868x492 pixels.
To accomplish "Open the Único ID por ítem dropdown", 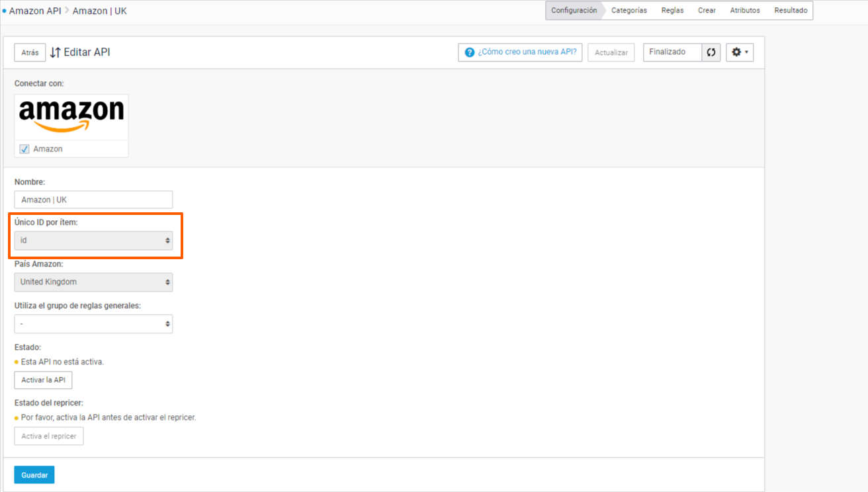I will click(x=93, y=241).
